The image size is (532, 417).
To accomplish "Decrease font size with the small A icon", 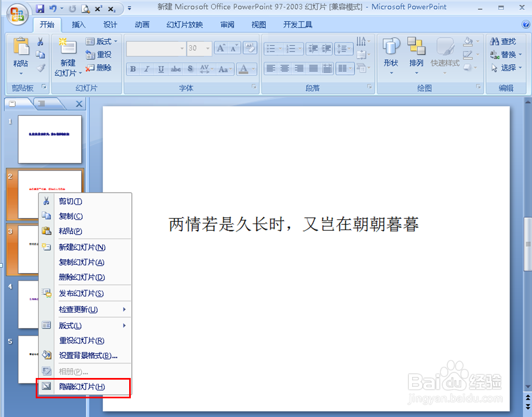I will [x=234, y=48].
